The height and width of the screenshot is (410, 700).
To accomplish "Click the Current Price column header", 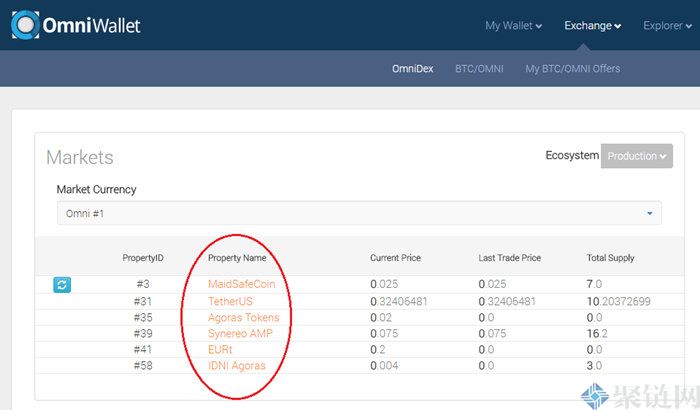I will (395, 258).
